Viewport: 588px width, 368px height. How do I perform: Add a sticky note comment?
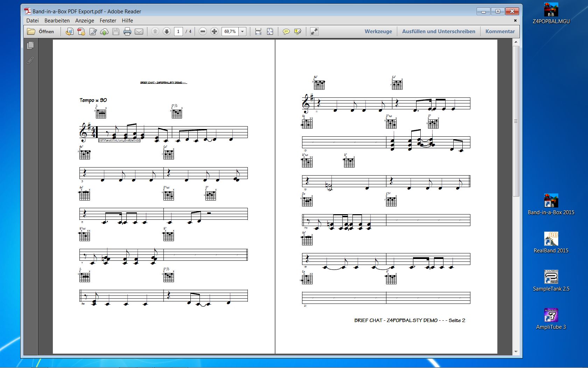click(x=286, y=32)
